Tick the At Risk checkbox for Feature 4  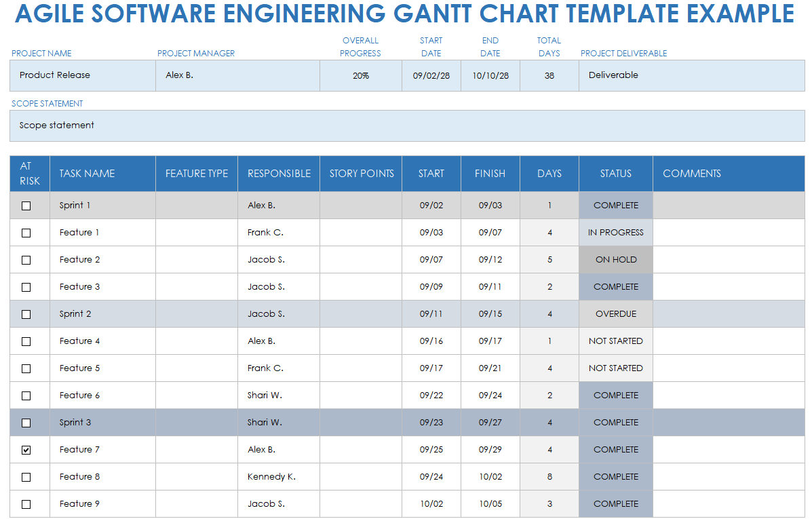pos(26,341)
